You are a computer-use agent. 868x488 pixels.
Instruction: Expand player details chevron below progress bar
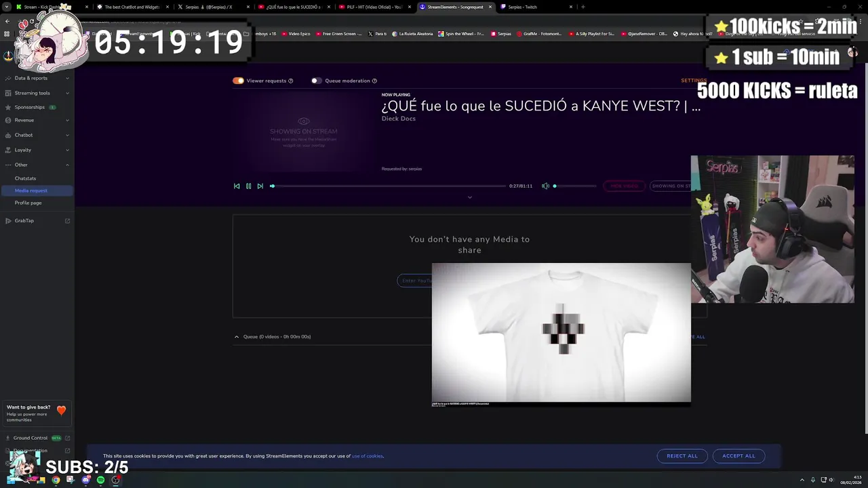pos(469,197)
